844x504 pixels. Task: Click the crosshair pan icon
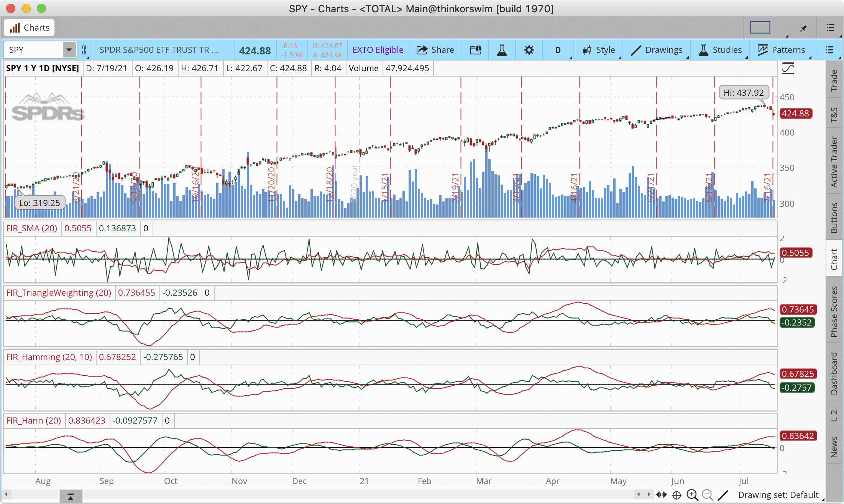677,495
